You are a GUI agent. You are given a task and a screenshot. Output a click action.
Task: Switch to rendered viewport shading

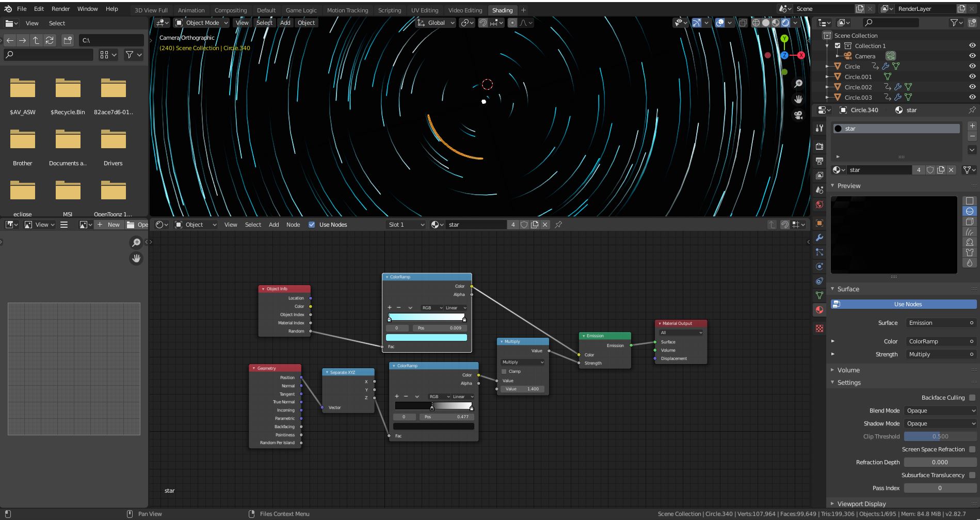tap(785, 23)
